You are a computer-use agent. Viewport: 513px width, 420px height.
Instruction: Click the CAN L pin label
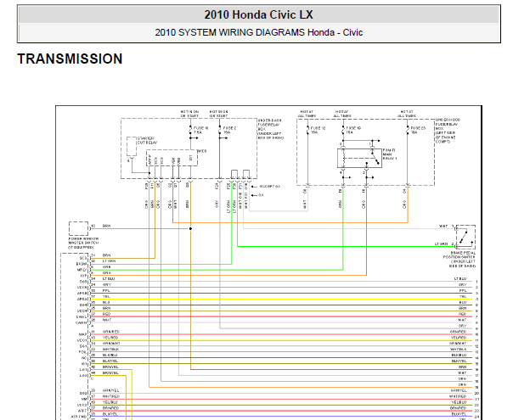[x=82, y=316]
